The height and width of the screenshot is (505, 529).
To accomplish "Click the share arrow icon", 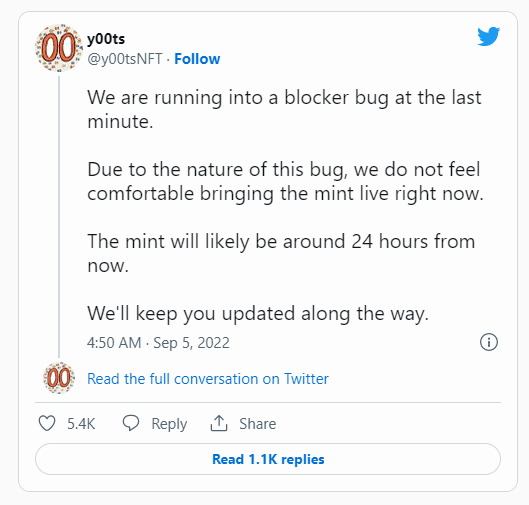I will pyautogui.click(x=219, y=423).
